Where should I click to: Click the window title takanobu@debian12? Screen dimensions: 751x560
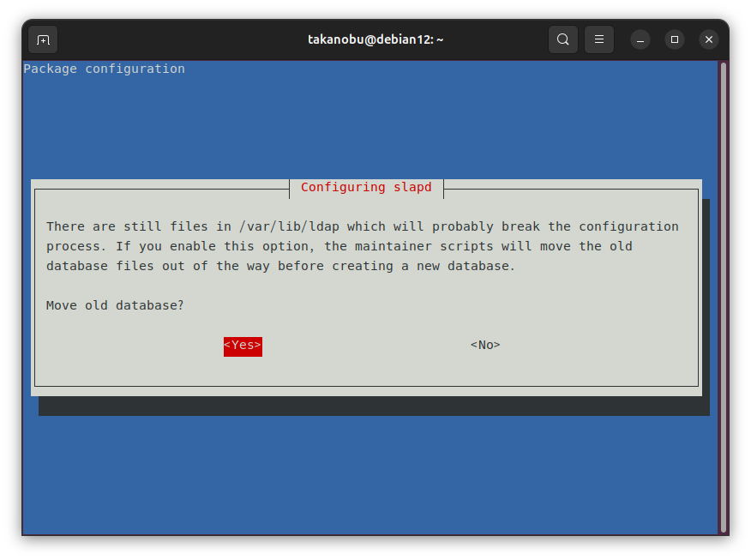point(375,39)
